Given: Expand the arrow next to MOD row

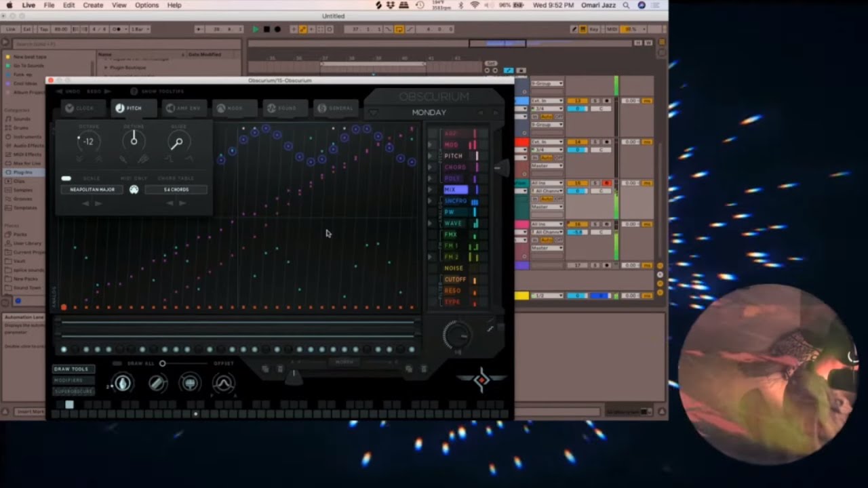Looking at the screenshot, I should pos(430,145).
